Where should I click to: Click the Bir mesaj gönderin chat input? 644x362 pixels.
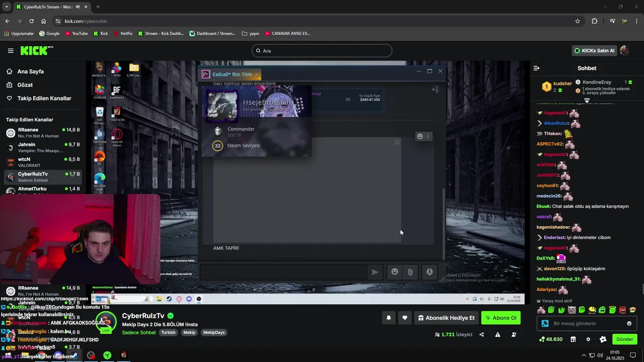(x=587, y=323)
